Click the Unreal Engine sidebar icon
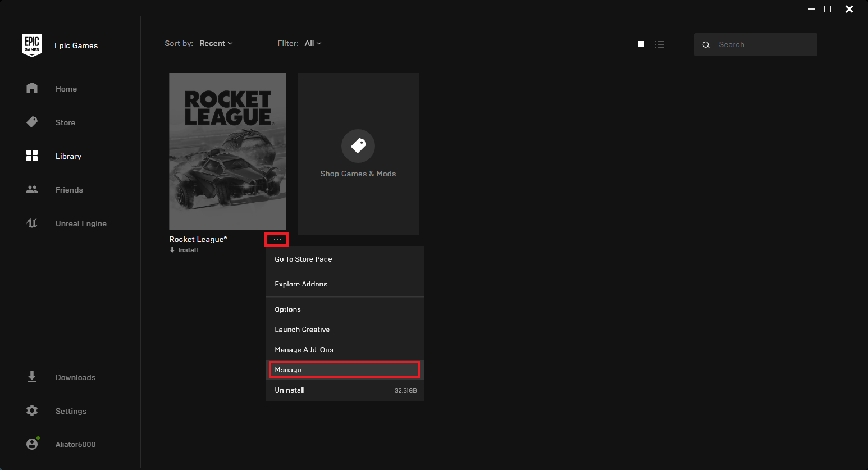The height and width of the screenshot is (470, 868). (32, 223)
